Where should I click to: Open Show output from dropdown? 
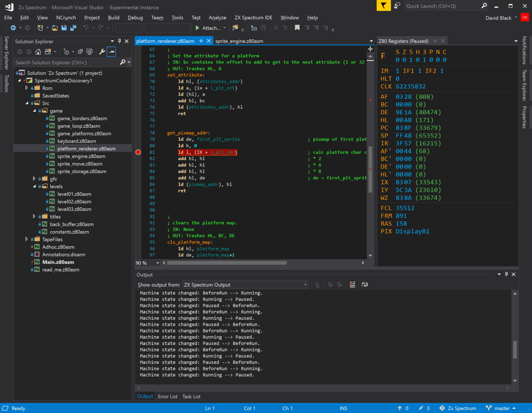pos(246,284)
